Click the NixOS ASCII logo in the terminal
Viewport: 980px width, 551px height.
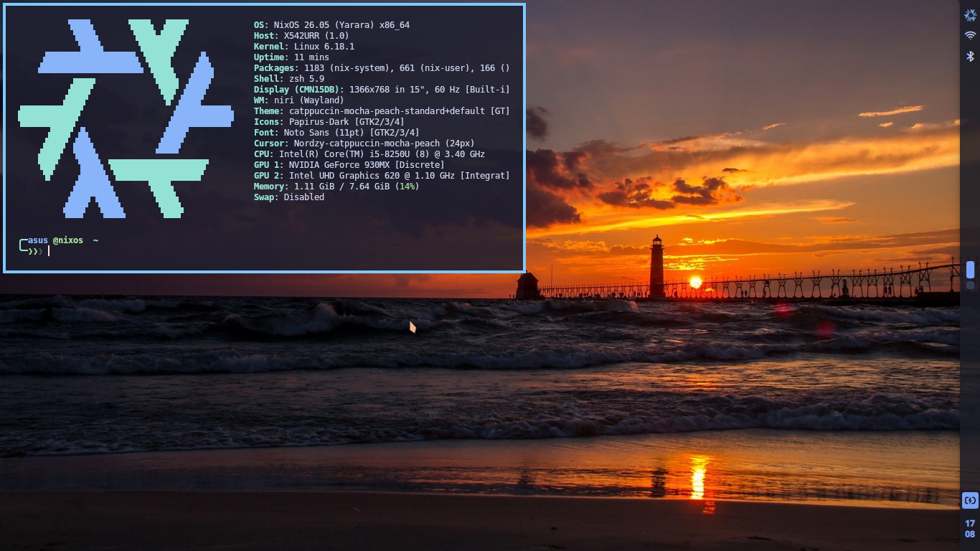pos(126,118)
